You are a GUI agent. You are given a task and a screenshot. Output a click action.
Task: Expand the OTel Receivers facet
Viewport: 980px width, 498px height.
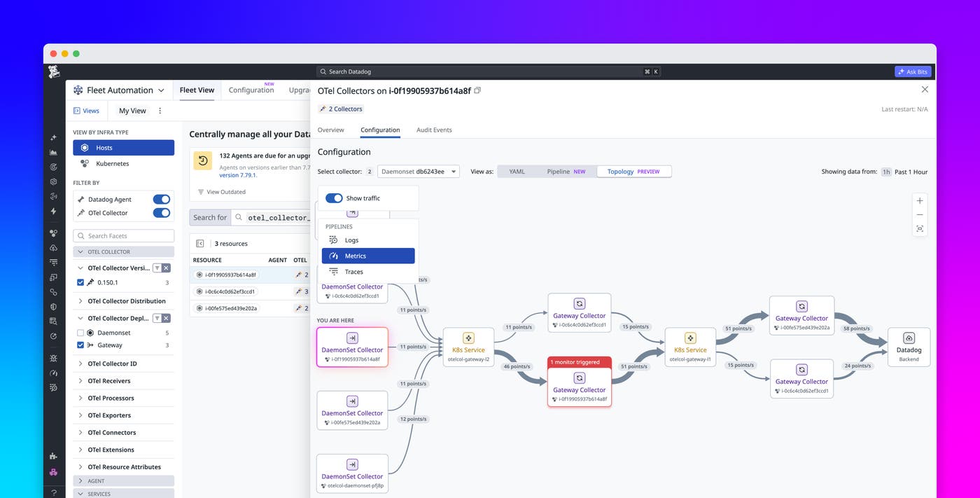123,381
